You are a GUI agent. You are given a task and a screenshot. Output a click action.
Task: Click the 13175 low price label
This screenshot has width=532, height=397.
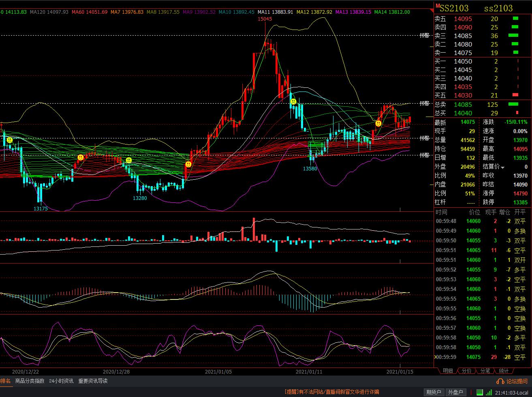click(x=41, y=209)
